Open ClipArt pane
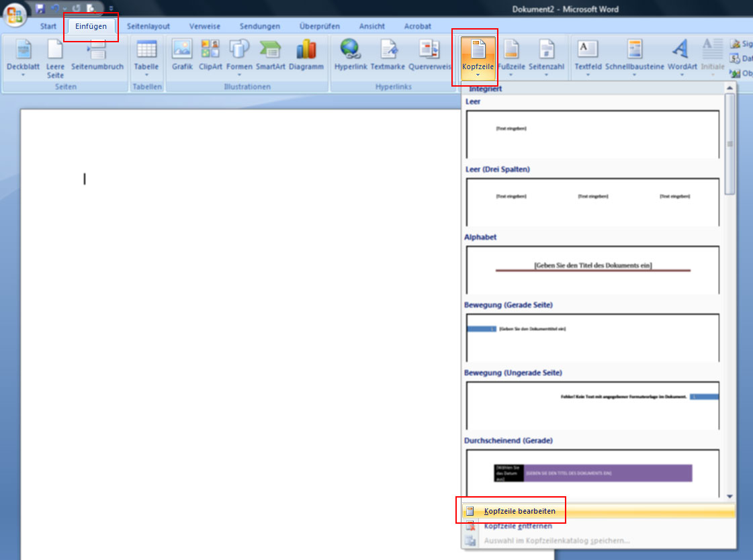753x560 pixels. (x=210, y=55)
